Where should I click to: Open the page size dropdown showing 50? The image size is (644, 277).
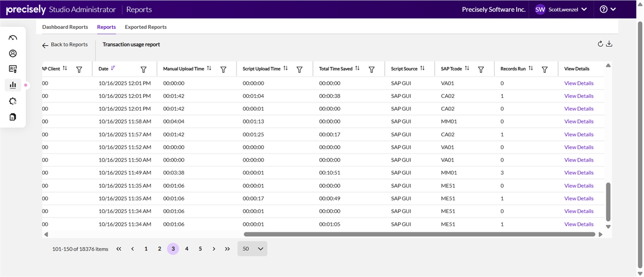tap(252, 249)
